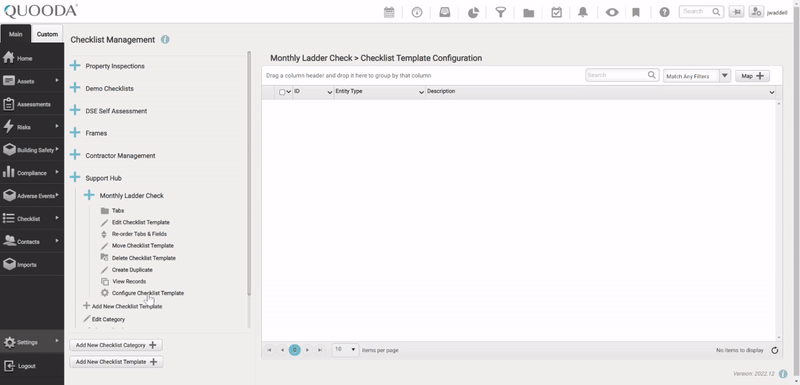Open the Entity Type column menu arrow
Viewport: 800px width, 385px height.
pos(421,92)
